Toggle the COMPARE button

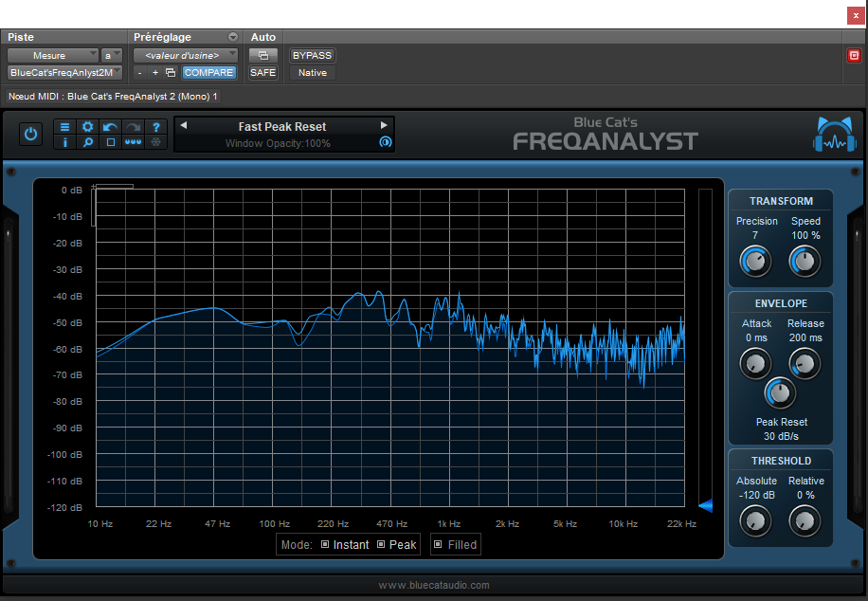pos(208,73)
